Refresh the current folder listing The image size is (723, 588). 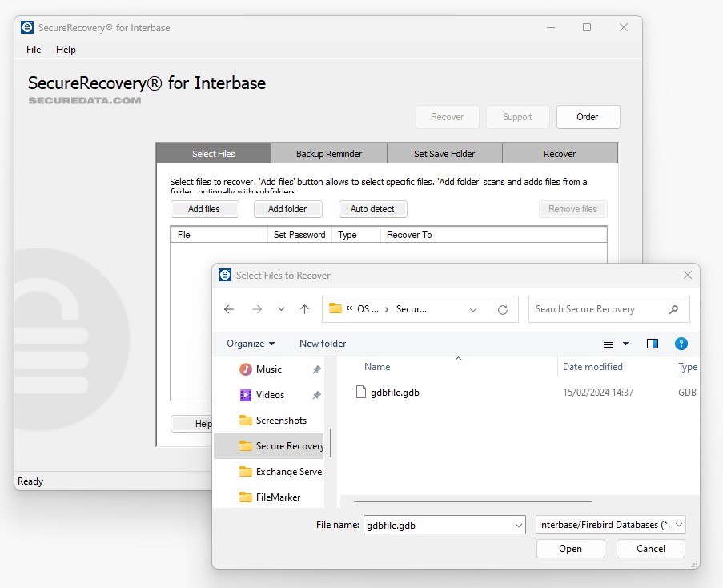coord(503,309)
